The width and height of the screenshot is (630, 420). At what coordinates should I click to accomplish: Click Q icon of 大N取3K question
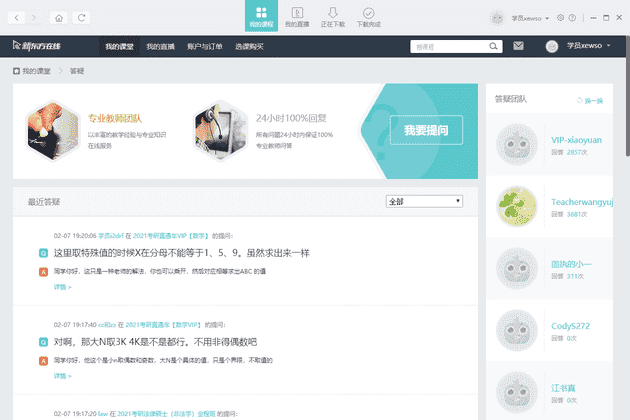43,342
